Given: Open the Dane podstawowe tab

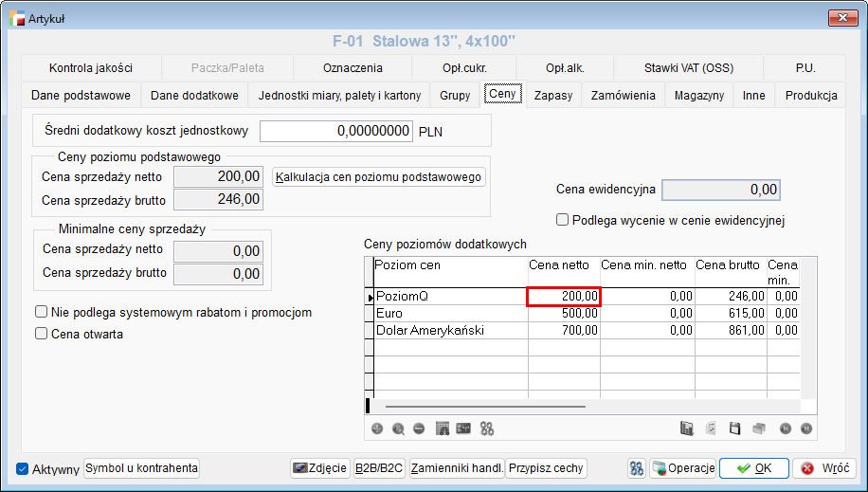Looking at the screenshot, I should coord(81,96).
